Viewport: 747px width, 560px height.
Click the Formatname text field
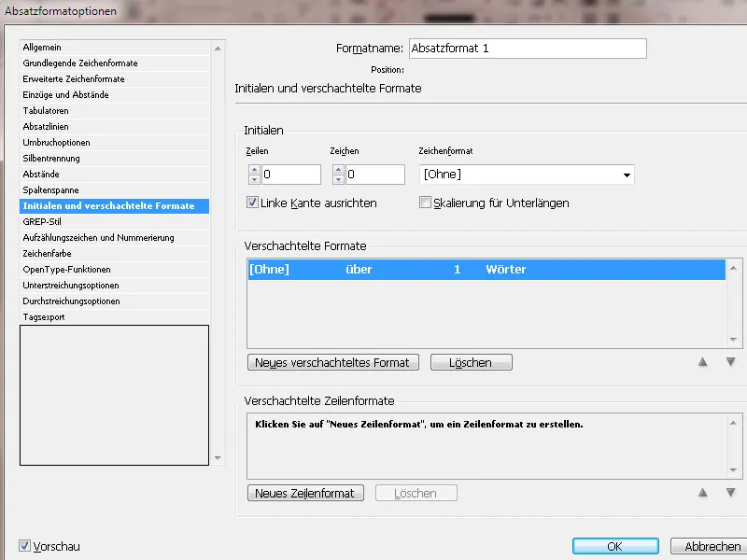[x=528, y=49]
